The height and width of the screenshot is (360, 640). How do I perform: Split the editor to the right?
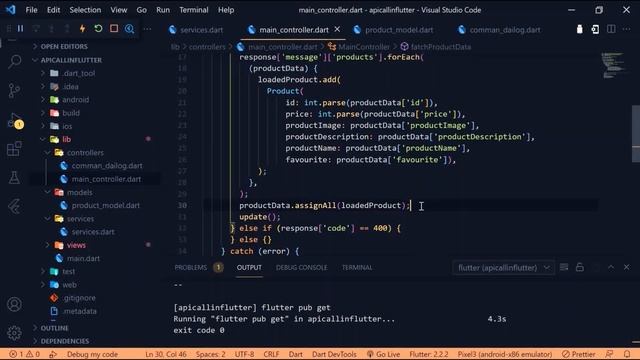point(611,29)
